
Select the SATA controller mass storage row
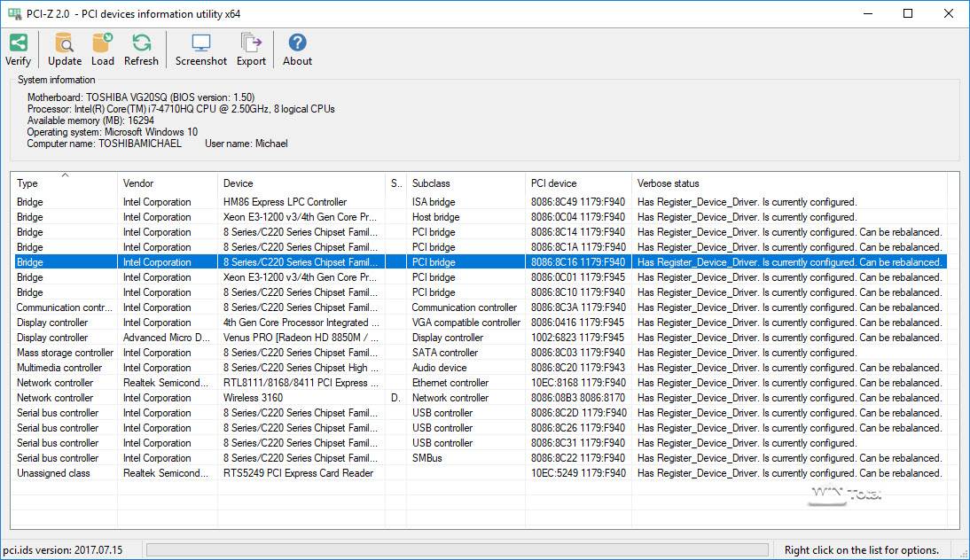[444, 353]
